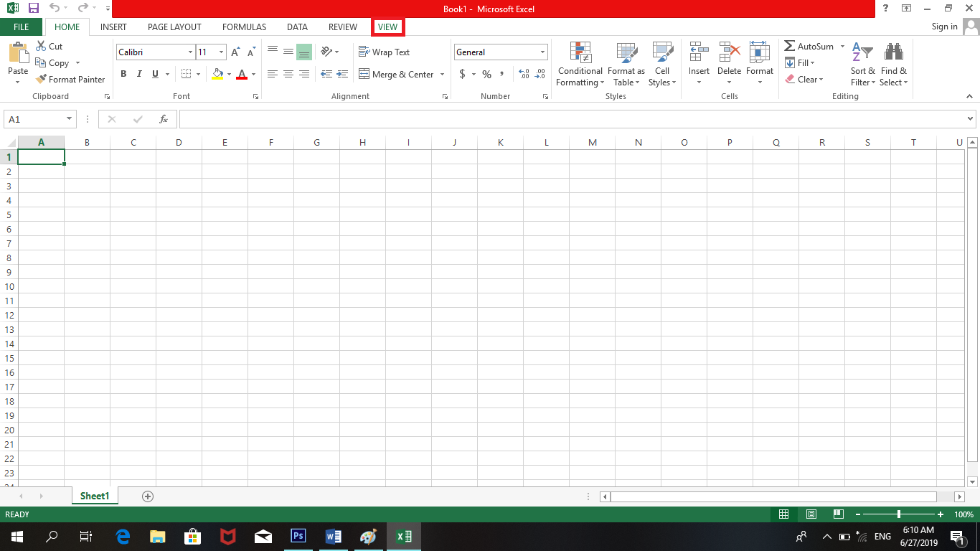The height and width of the screenshot is (551, 980).
Task: Apply the Format Painter
Action: [70, 79]
